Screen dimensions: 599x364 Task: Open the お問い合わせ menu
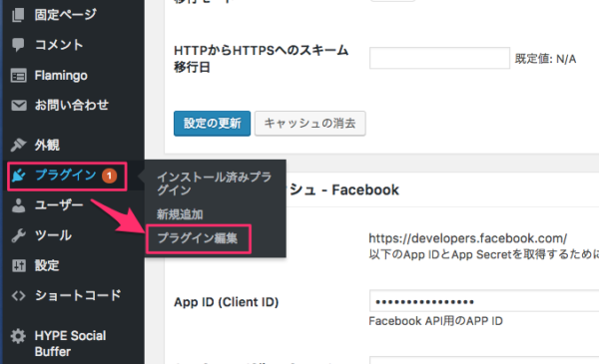click(x=73, y=106)
